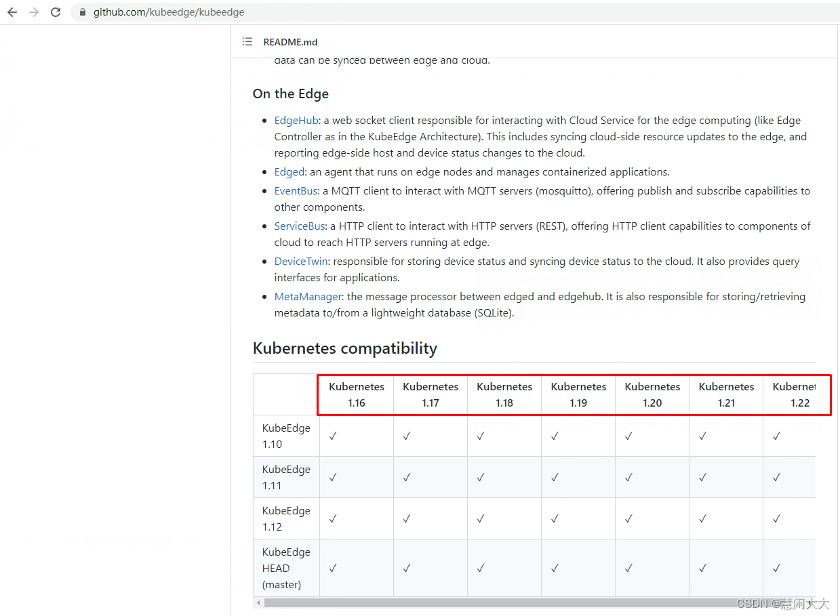Image resolution: width=840 pixels, height=616 pixels.
Task: Click the KubeEdge 1.11 row label
Action: click(286, 478)
